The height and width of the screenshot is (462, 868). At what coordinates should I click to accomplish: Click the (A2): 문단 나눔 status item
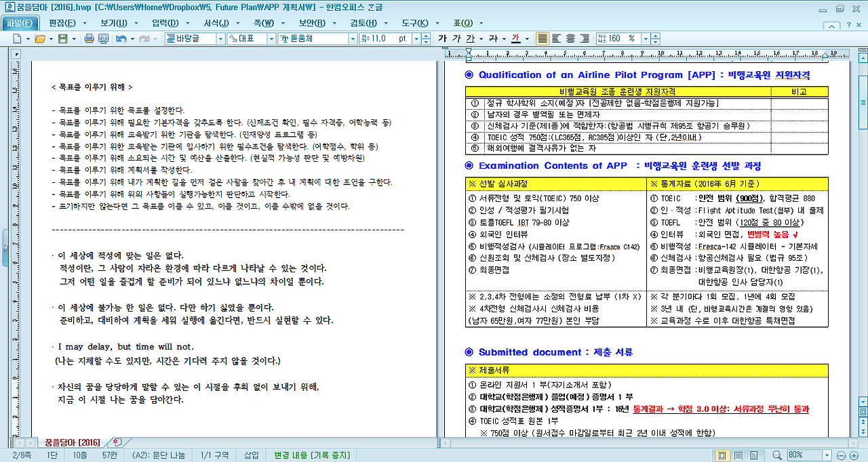coord(159,455)
